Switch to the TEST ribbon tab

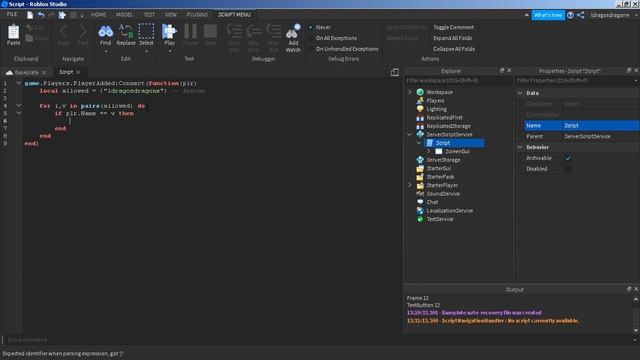[149, 15]
